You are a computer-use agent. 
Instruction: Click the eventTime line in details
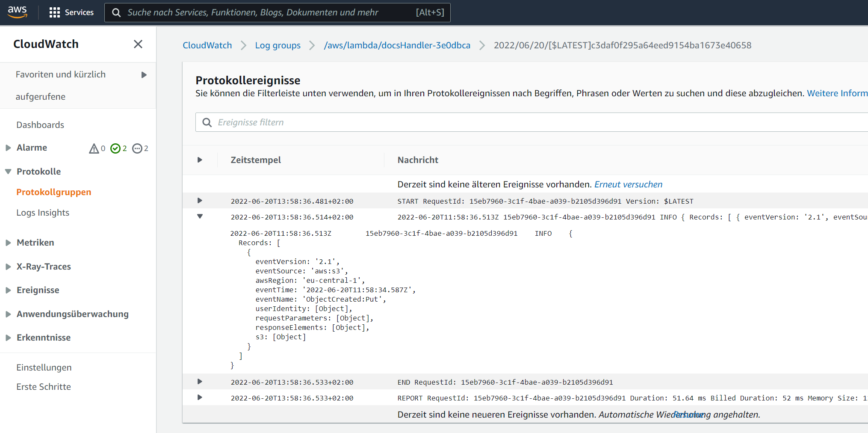335,290
